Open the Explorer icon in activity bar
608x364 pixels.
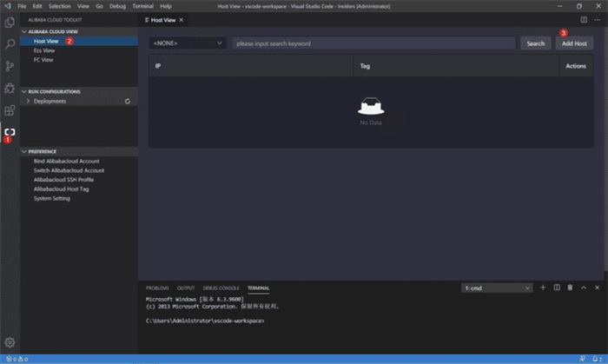pyautogui.click(x=10, y=22)
